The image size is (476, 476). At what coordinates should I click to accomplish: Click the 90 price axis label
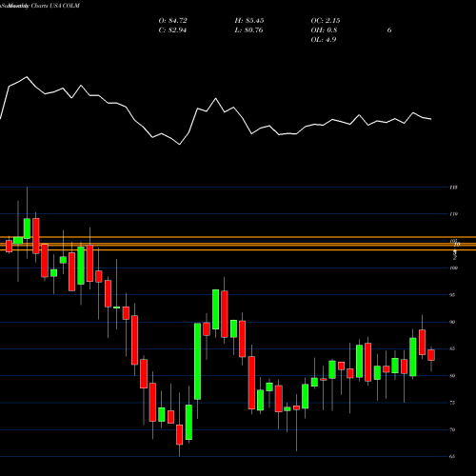[x=452, y=322]
